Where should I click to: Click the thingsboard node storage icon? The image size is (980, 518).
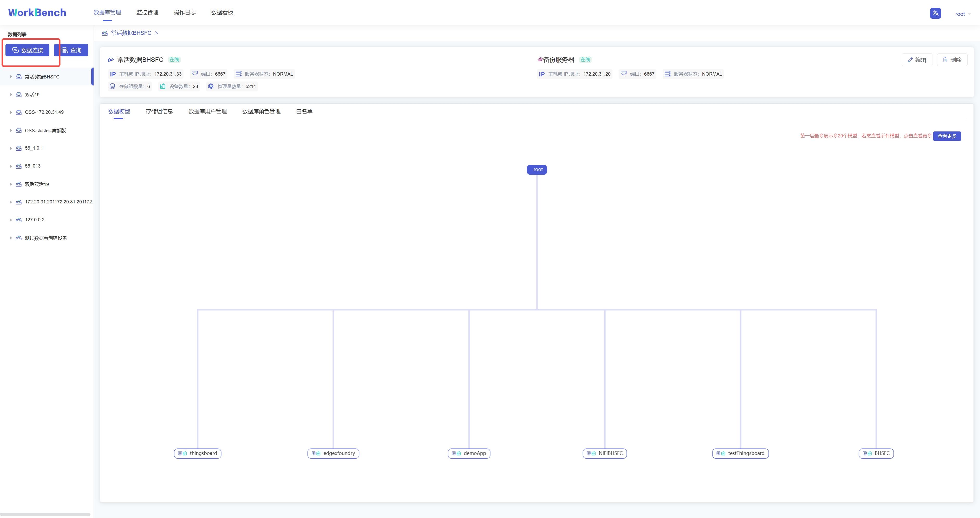(x=180, y=453)
